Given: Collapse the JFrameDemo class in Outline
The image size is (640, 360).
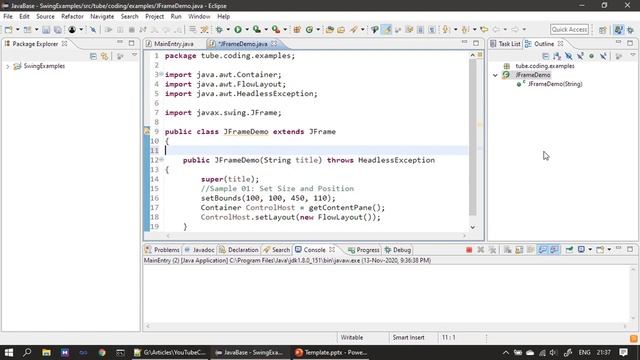Looking at the screenshot, I should coord(496,75).
